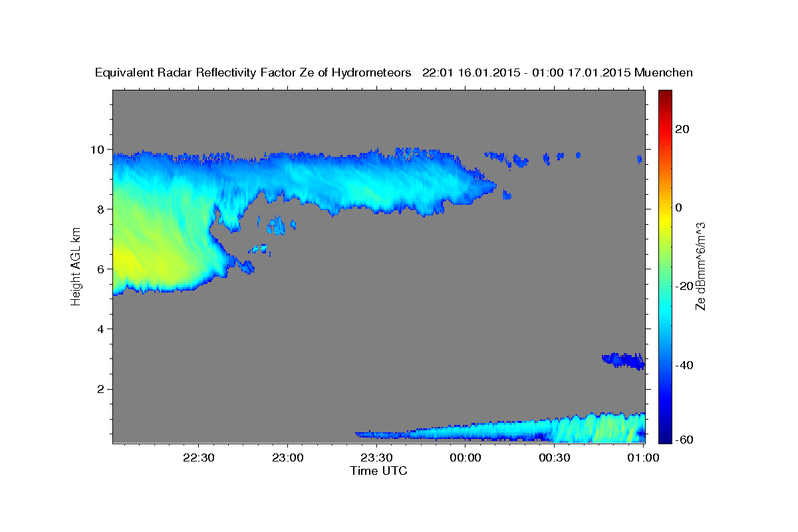Click the 'Ze dBmm^6/m^3' colorbar label
The width and height of the screenshot is (798, 532).
700,266
